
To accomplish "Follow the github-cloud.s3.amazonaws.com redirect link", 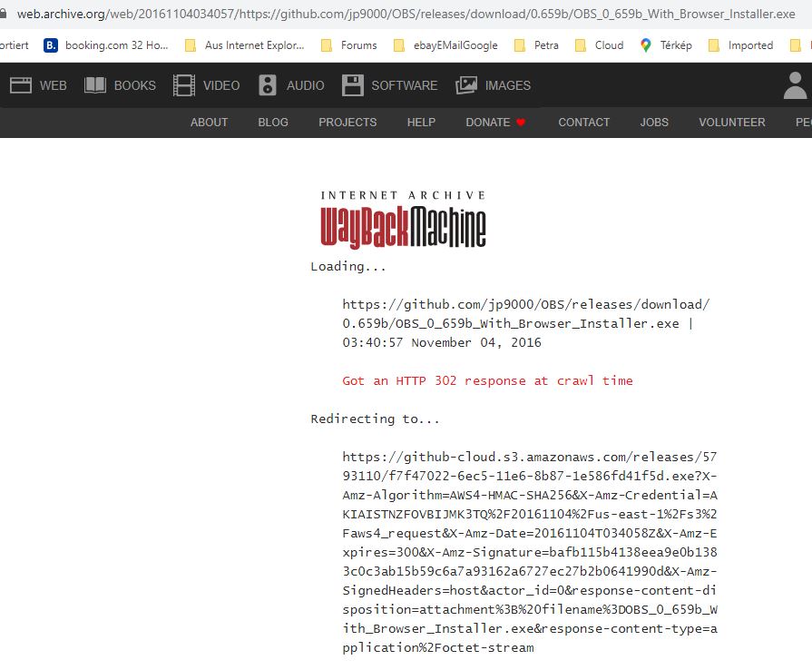I will tap(529, 552).
